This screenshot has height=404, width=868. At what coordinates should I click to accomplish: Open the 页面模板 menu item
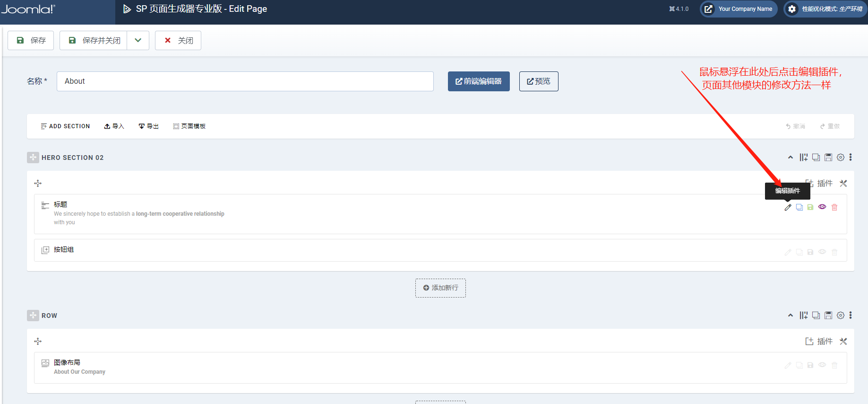189,126
